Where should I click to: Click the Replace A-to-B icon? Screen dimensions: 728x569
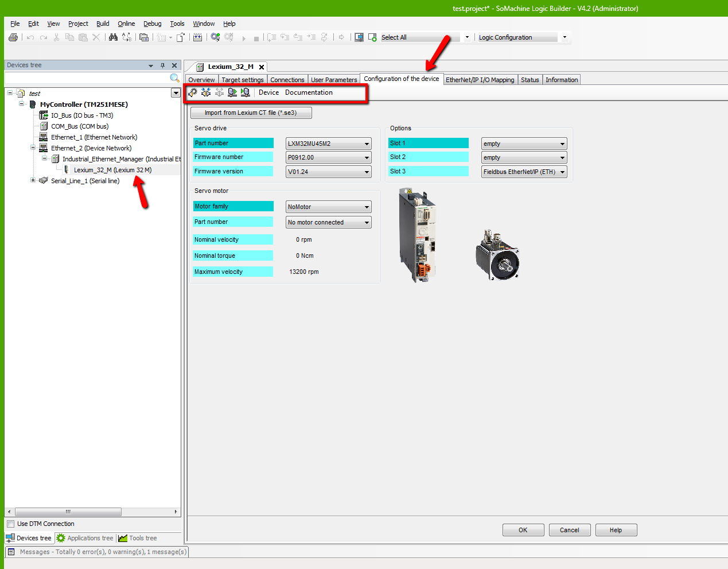(x=127, y=37)
